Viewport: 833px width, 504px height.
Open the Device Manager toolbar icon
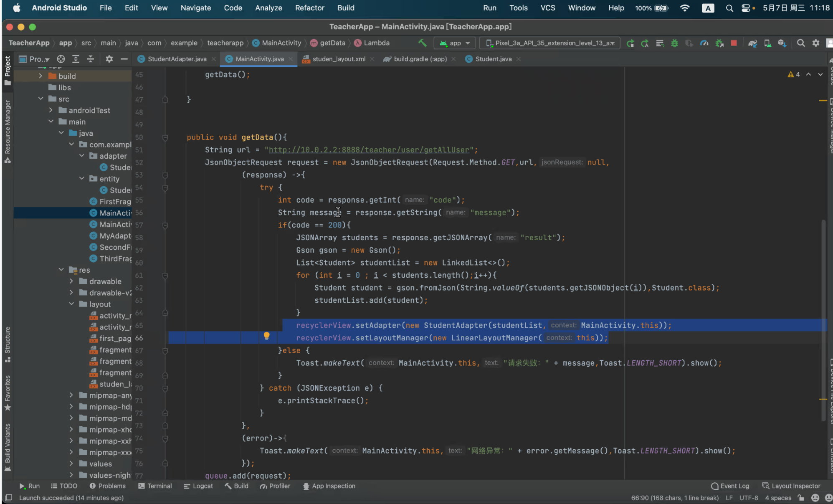[767, 43]
